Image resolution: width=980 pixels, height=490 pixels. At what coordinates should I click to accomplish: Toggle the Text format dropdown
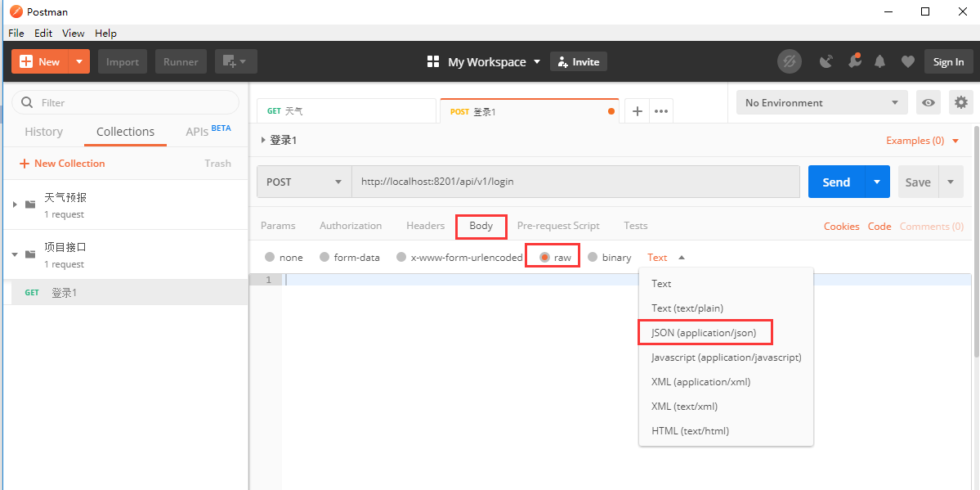[x=666, y=257]
